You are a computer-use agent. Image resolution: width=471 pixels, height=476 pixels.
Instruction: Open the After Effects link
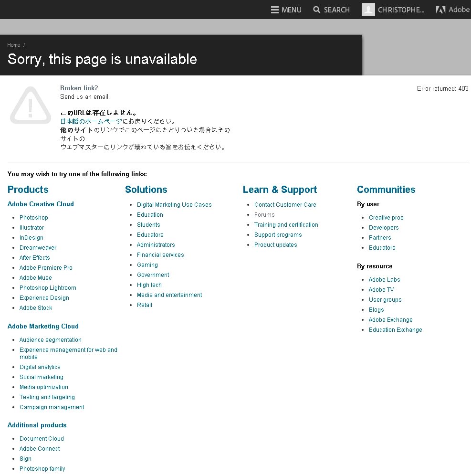click(x=34, y=258)
